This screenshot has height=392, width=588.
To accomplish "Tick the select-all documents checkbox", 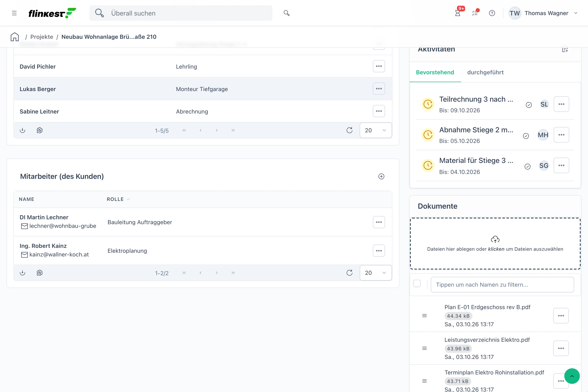I will (417, 284).
